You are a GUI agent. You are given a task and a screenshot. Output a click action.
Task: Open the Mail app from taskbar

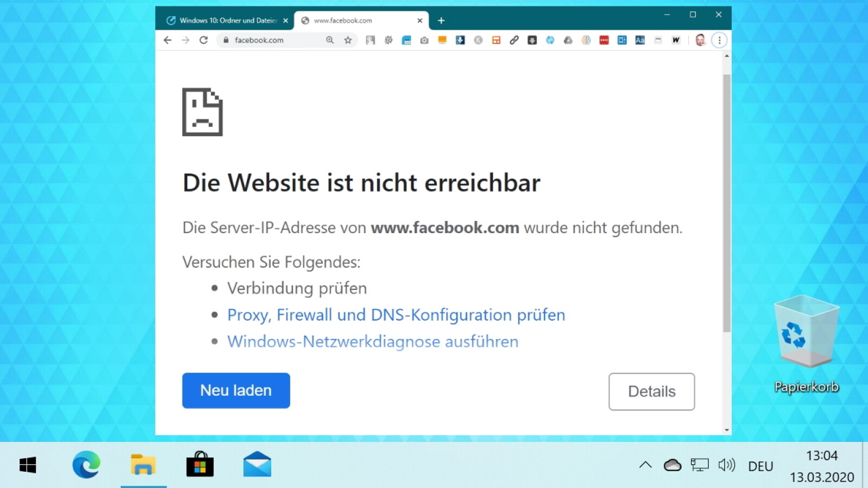257,465
